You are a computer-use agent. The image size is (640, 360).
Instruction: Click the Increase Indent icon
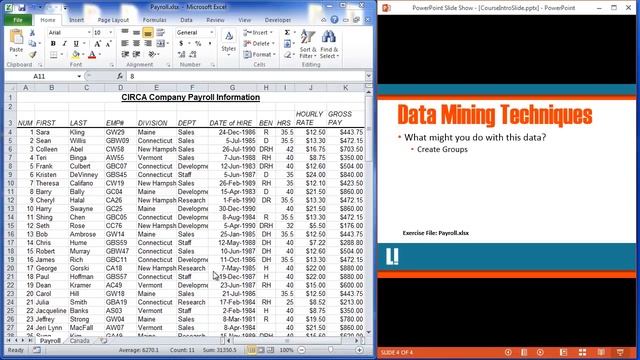(136, 54)
